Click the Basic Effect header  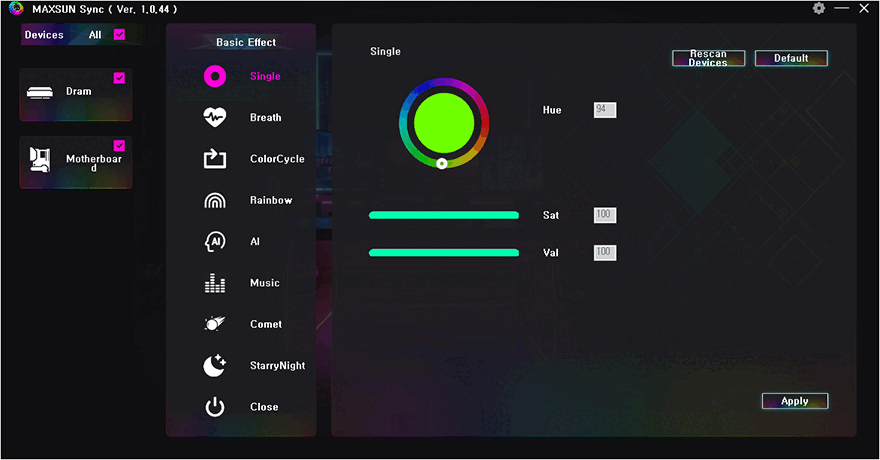coord(246,42)
